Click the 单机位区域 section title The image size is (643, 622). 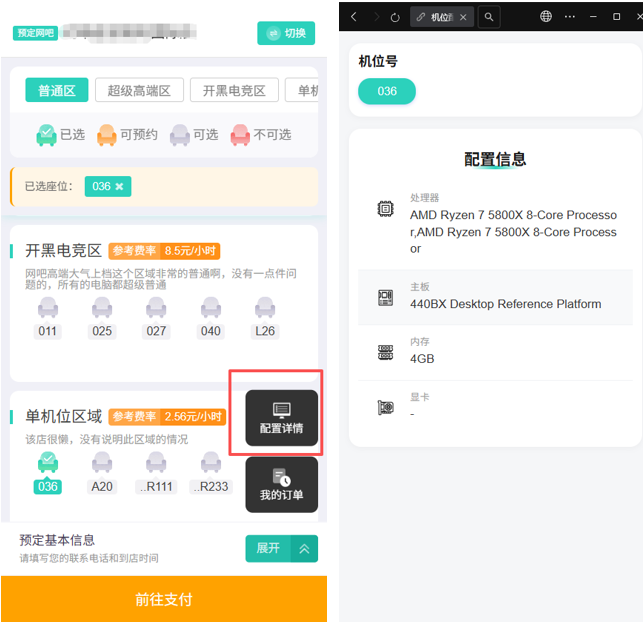(64, 417)
